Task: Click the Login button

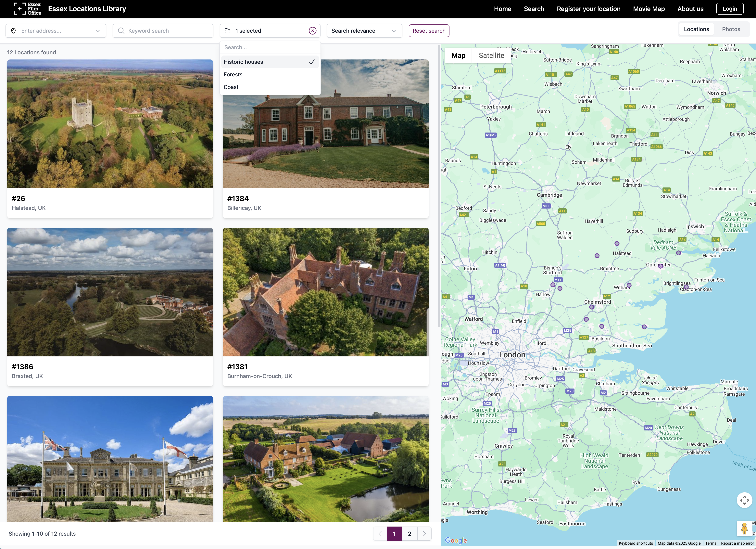Action: (x=729, y=9)
